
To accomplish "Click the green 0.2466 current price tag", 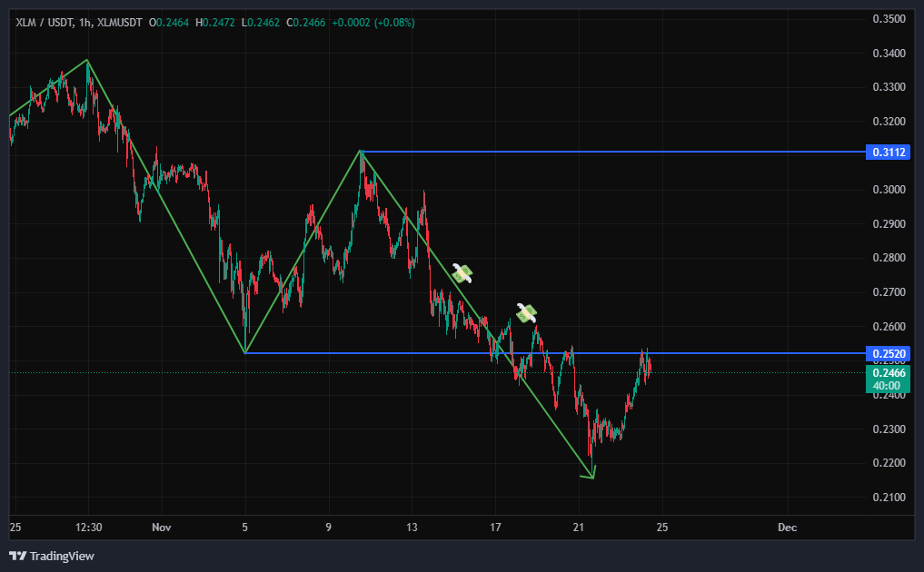I will coord(889,373).
